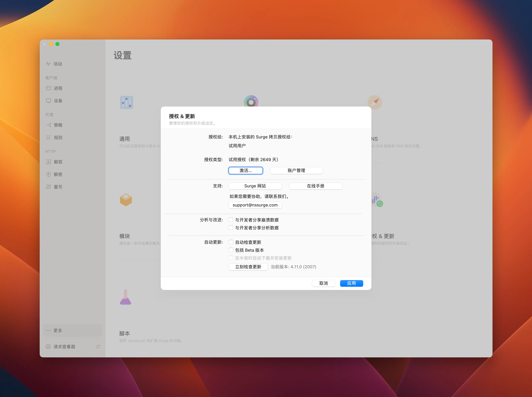The image size is (532, 397).
Task: Open request viewer external-link arrow icon
Action: pyautogui.click(x=98, y=347)
